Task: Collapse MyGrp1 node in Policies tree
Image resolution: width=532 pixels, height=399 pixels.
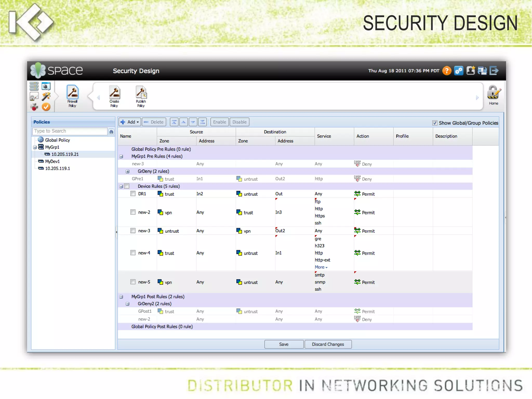Action: [35, 147]
